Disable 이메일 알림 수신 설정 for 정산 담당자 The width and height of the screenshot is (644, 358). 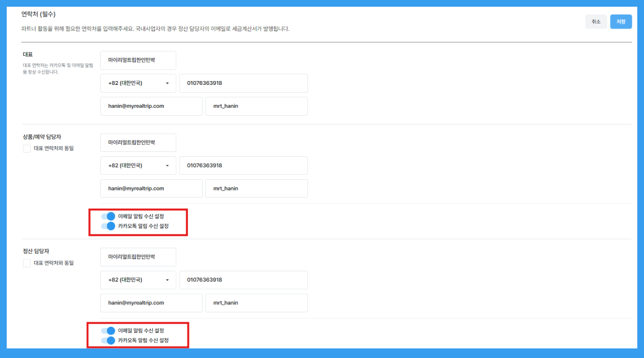click(x=108, y=331)
